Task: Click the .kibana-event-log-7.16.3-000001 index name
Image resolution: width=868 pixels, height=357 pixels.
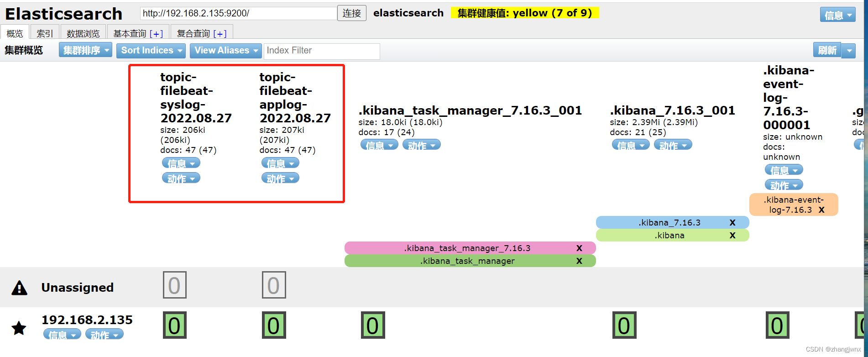Action: (789, 98)
